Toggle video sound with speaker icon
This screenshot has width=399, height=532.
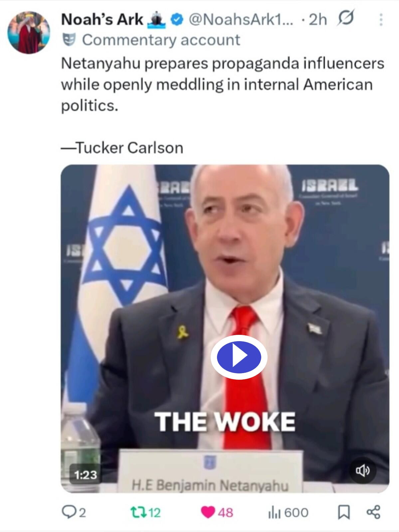pyautogui.click(x=362, y=470)
